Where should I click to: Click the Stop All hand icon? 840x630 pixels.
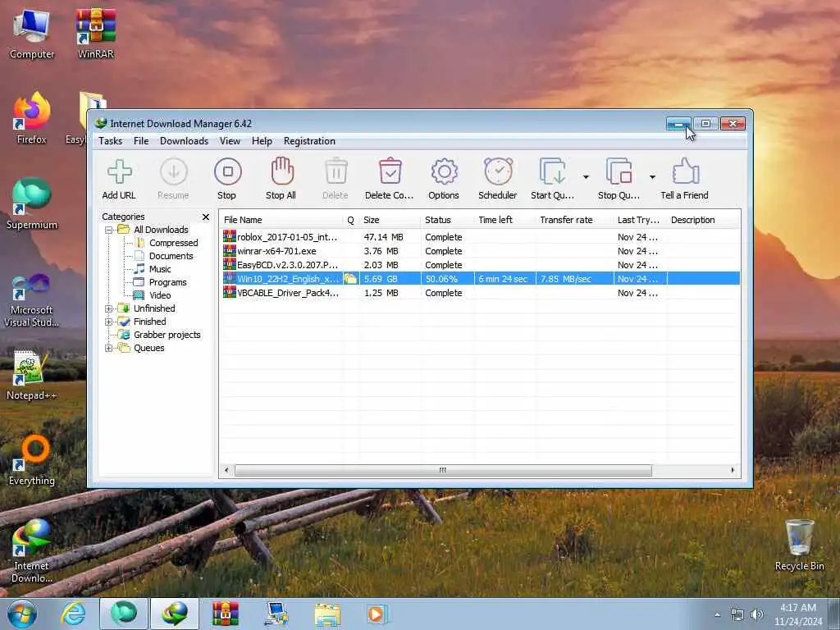pyautogui.click(x=282, y=171)
